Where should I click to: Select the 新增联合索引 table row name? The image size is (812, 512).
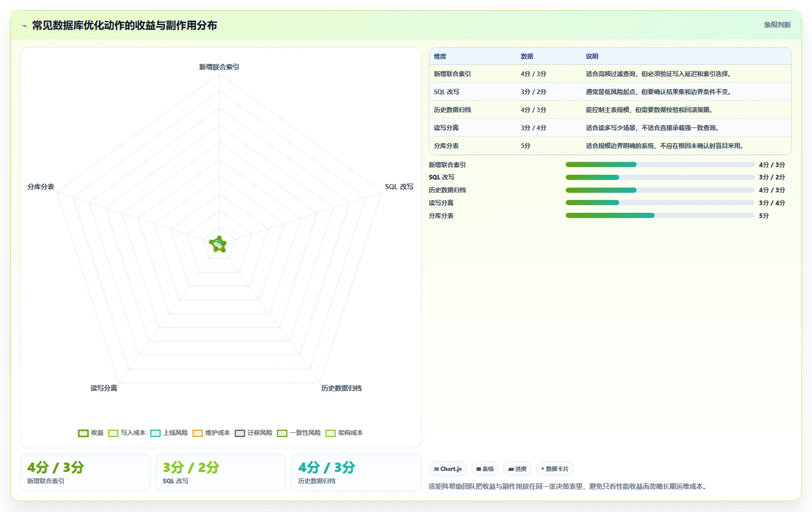point(453,74)
